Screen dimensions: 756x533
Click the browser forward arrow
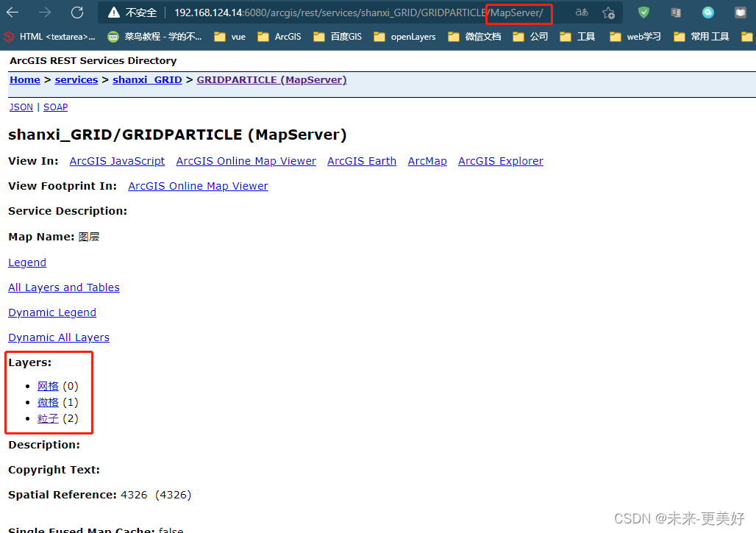(45, 12)
